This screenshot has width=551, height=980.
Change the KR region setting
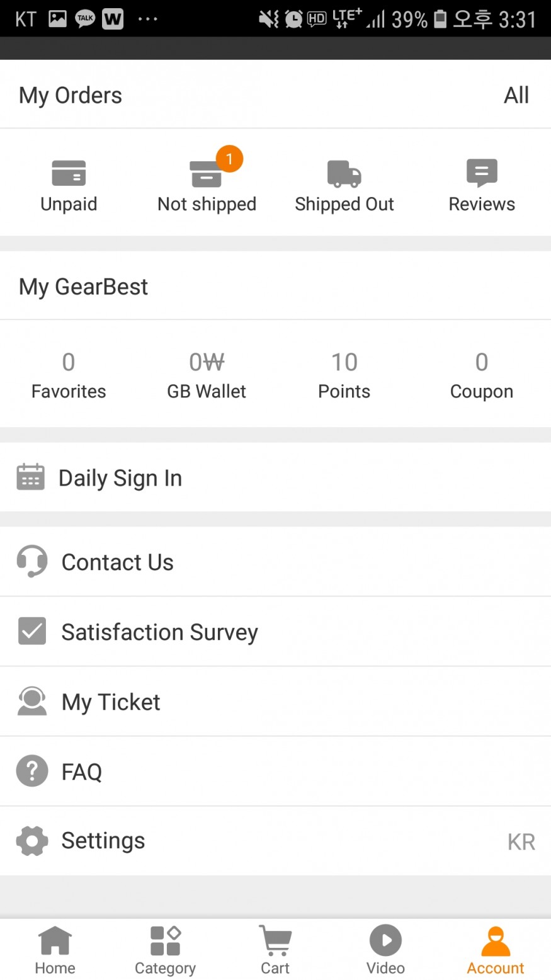521,842
